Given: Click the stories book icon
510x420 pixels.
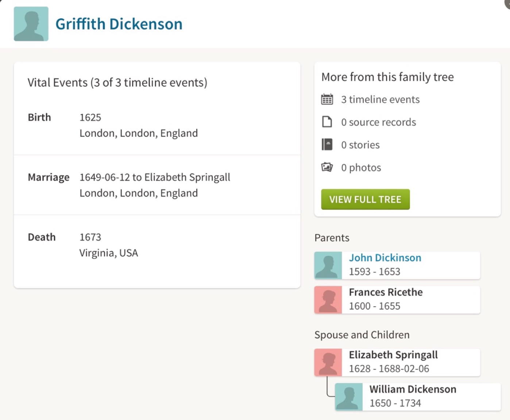Looking at the screenshot, I should 327,145.
